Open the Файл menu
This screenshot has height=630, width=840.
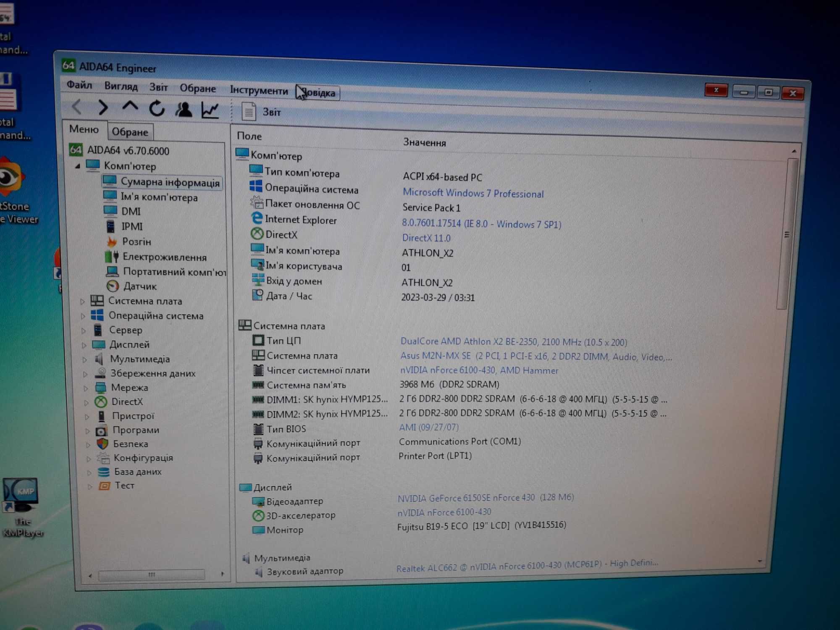[79, 85]
